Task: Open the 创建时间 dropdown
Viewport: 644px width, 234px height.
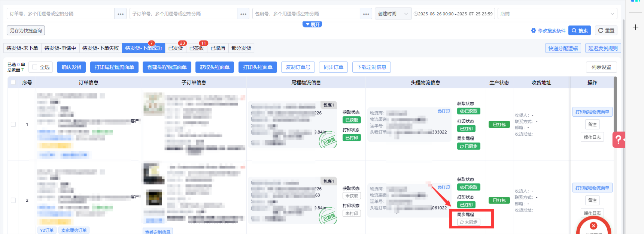Action: click(393, 14)
